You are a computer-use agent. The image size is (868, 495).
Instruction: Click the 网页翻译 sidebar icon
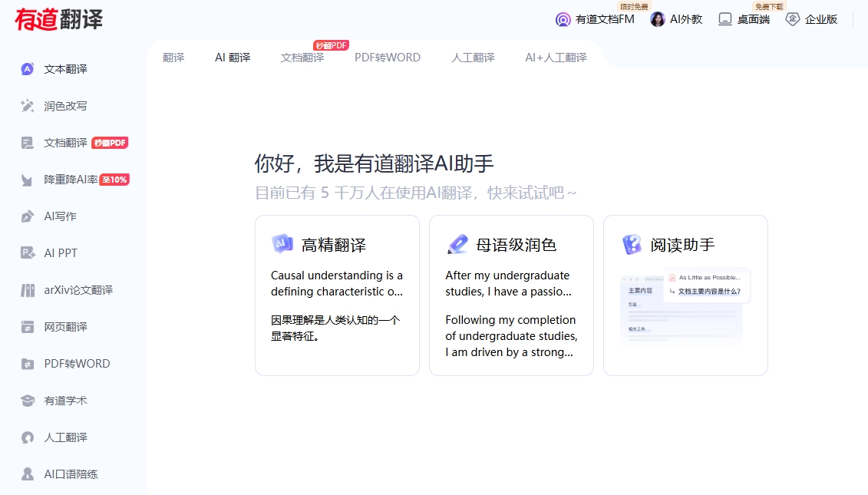pos(28,327)
